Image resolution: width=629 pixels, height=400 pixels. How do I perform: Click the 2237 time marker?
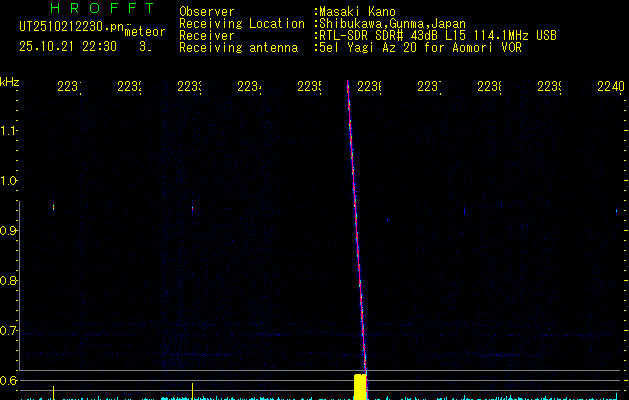pos(428,87)
